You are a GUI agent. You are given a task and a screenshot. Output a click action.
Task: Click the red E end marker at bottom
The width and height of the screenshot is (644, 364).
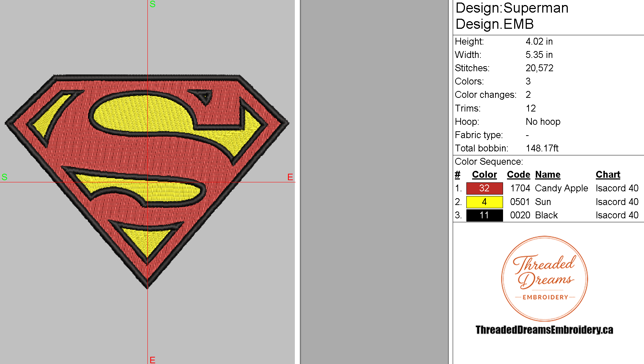152,360
